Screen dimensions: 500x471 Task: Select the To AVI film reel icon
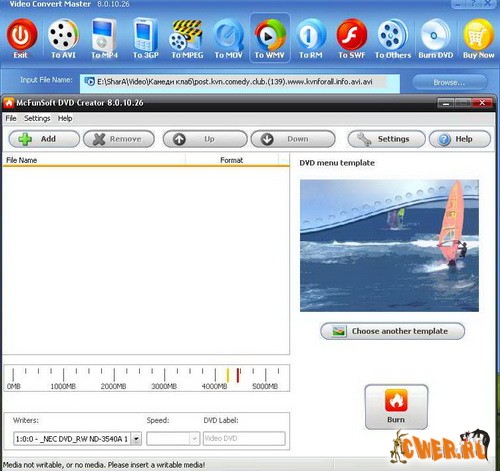(x=63, y=35)
